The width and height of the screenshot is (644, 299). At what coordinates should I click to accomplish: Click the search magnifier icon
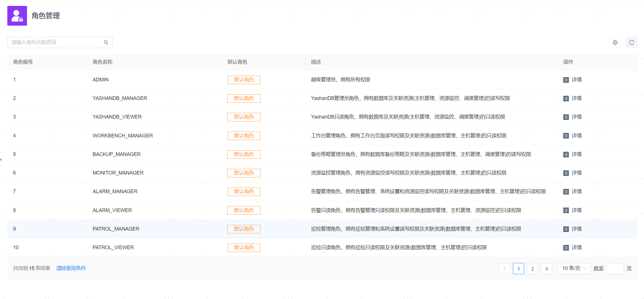click(x=106, y=43)
